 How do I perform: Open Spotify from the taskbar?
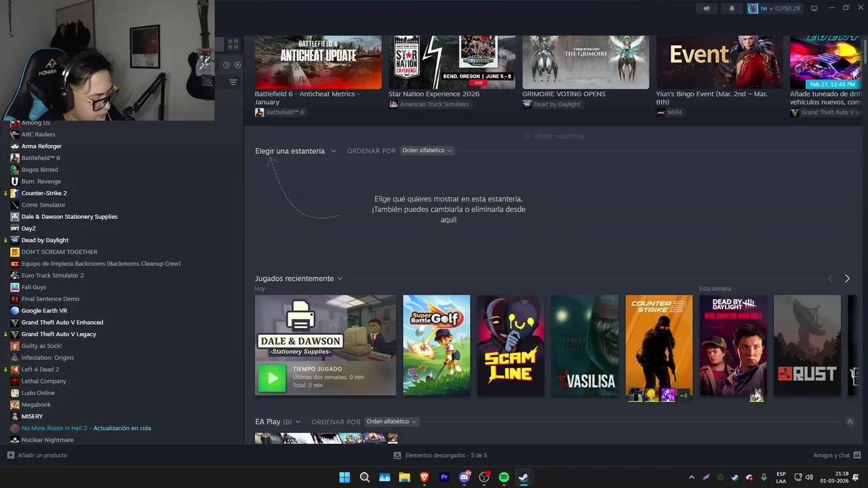point(504,477)
